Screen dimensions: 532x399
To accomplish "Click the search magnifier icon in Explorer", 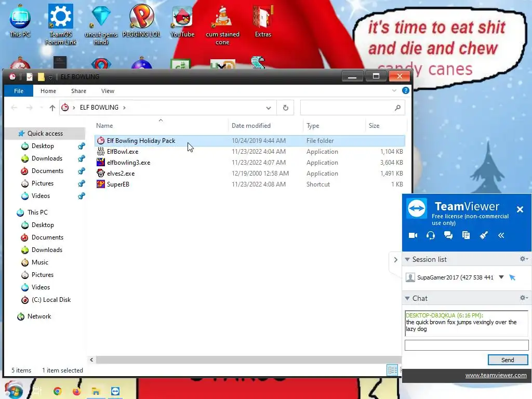I will click(397, 108).
